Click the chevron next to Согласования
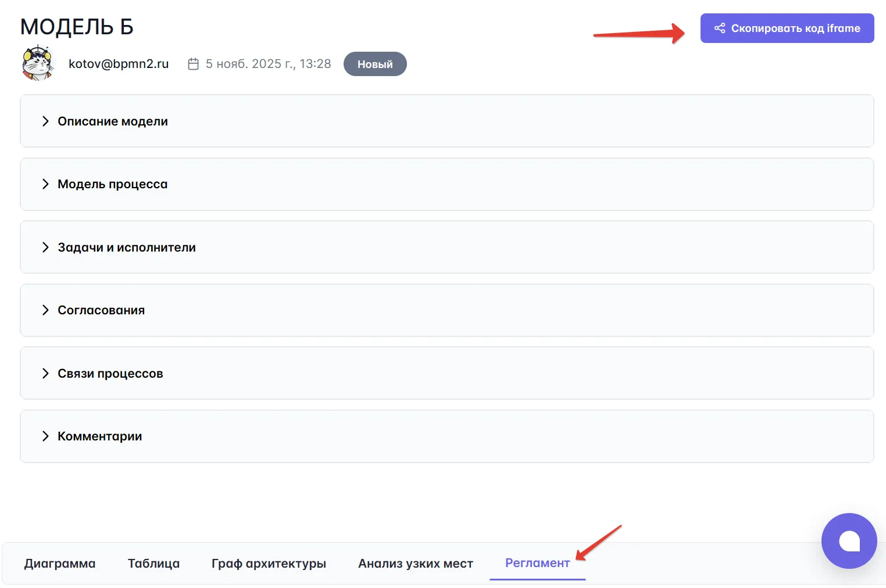 45,310
